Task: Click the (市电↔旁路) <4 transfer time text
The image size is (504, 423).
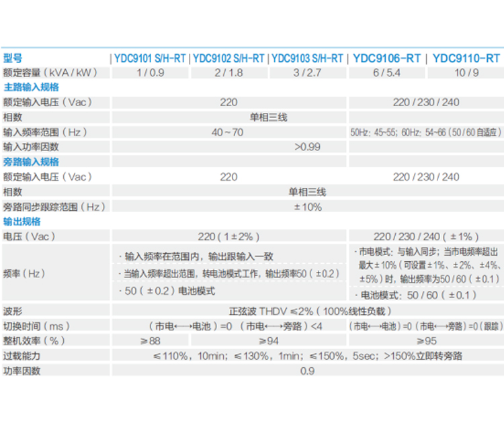Action: 281,326
